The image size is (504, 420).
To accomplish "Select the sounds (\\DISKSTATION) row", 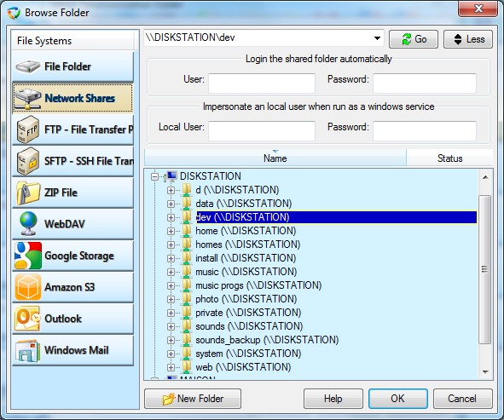I will [249, 326].
